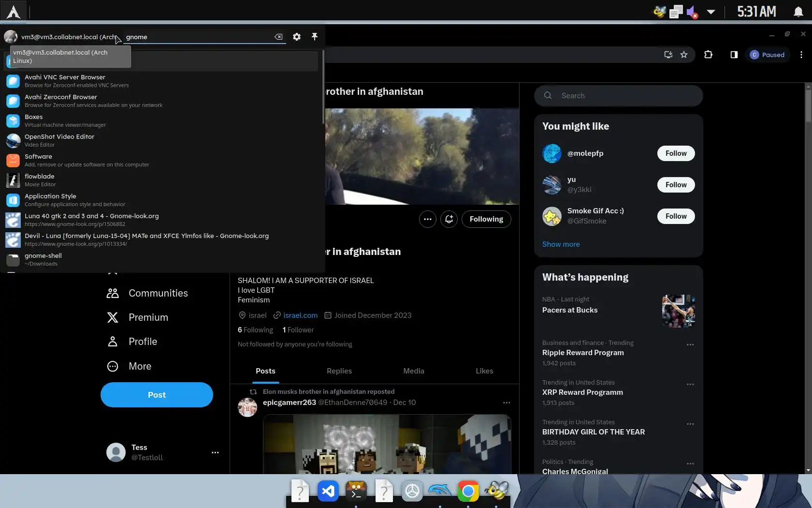The image size is (812, 508).
Task: Expand system tray arrow
Action: (711, 12)
